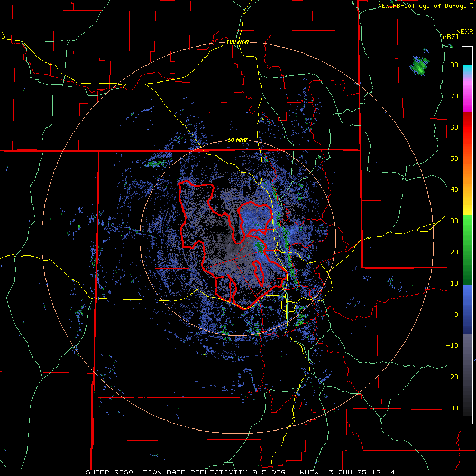Click the 80 value on the dBZ scale
The width and height of the screenshot is (476, 476).
click(x=454, y=65)
